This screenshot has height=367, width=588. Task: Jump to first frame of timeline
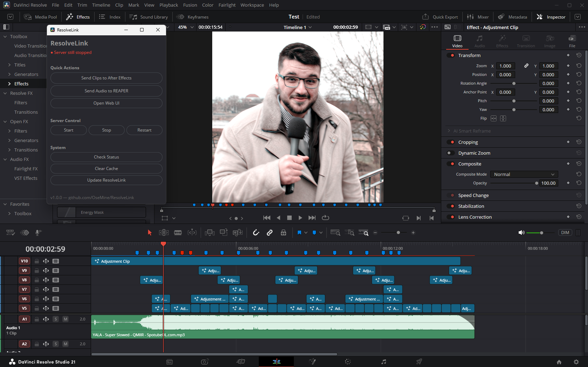[x=267, y=218]
